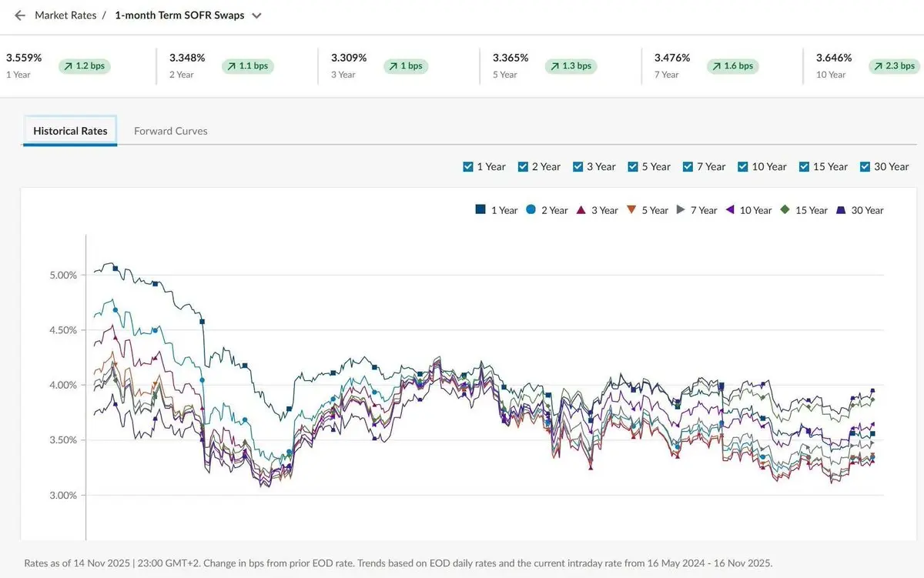Click the back arrow icon beside Market Rates

(x=20, y=15)
